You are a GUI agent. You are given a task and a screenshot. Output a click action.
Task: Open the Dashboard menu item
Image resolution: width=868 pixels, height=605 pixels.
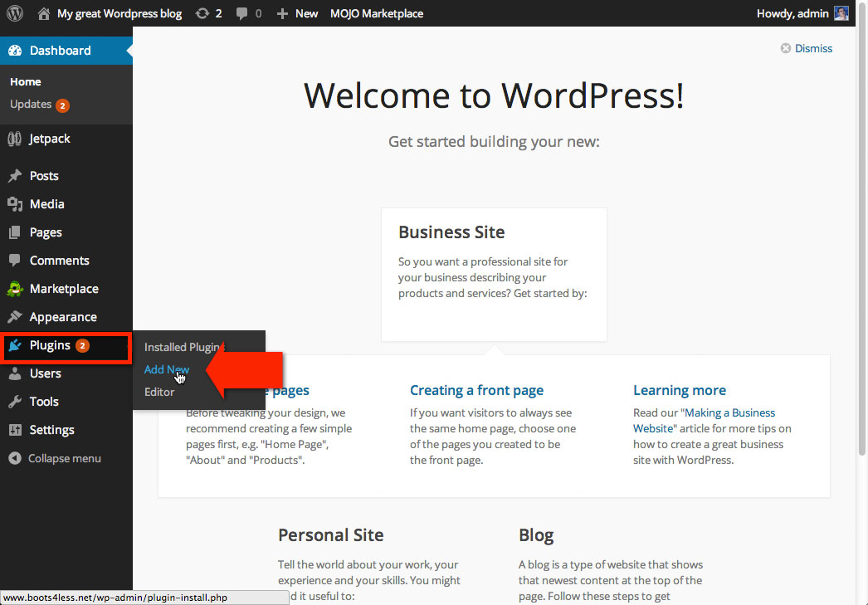(x=66, y=51)
